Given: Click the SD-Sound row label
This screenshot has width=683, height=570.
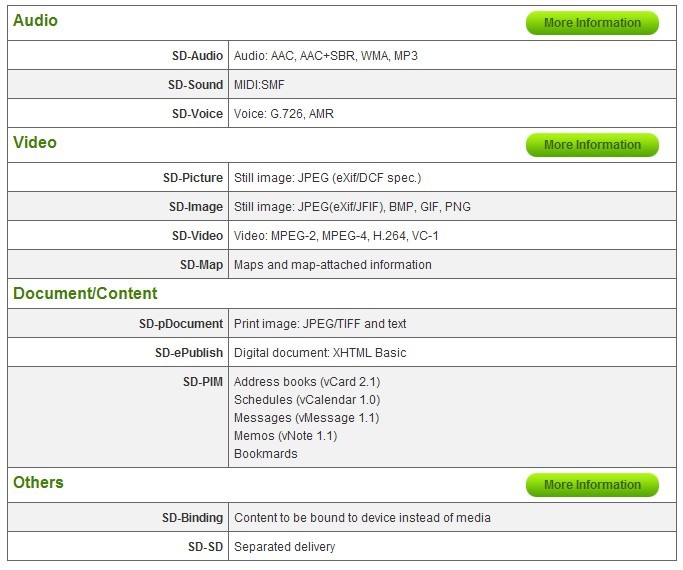Looking at the screenshot, I should tap(196, 85).
